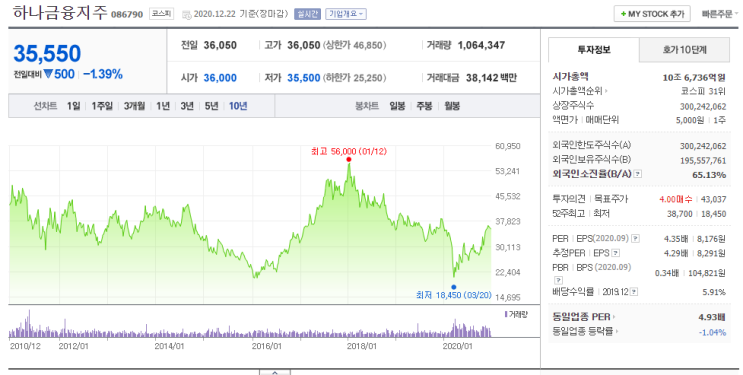Click 동일업종 PER value 4.93배
The height and width of the screenshot is (375, 743).
(x=712, y=317)
